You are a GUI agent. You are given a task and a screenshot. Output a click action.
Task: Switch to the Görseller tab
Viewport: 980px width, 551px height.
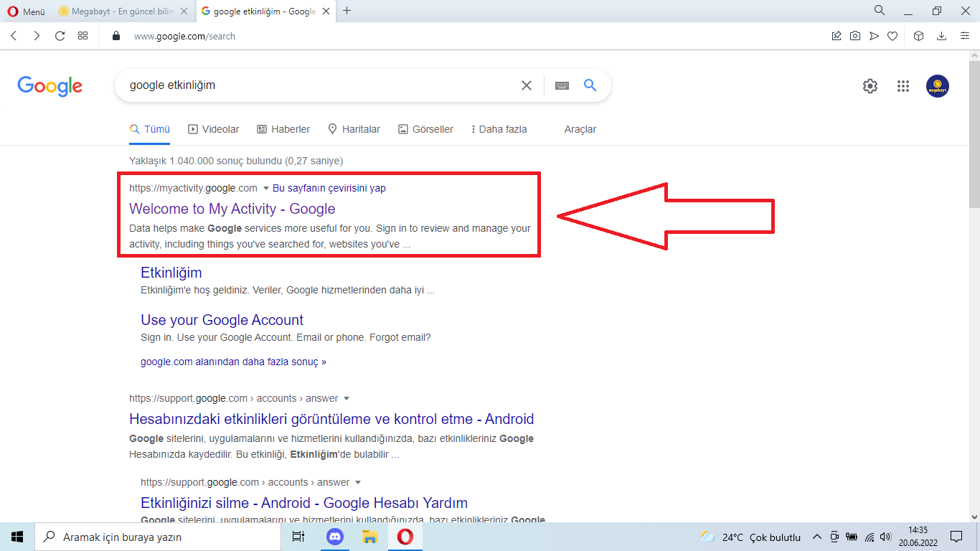[x=425, y=129]
